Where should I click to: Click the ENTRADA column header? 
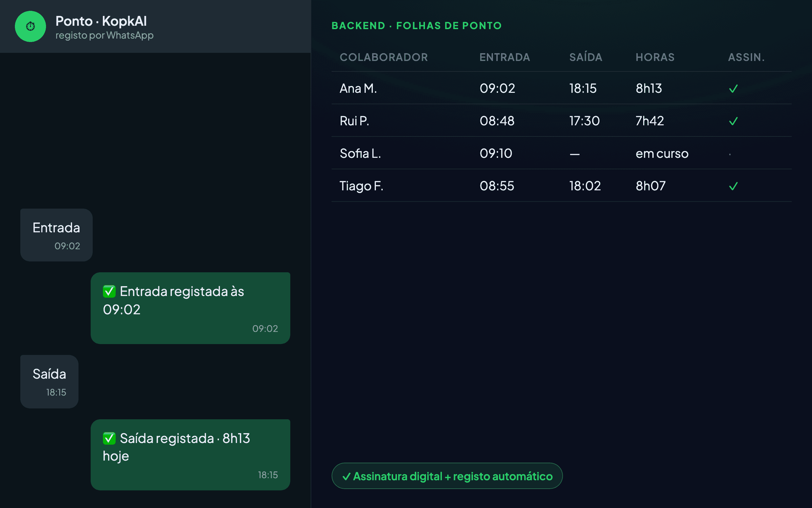505,57
